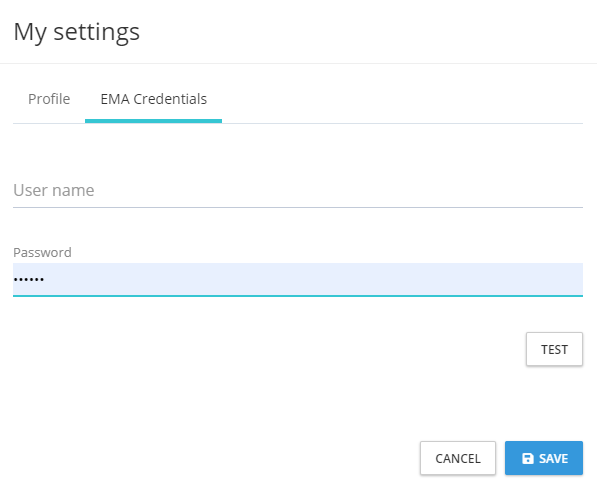Place cursor at end of password dots
Screen dimensions: 597x489
point(45,280)
